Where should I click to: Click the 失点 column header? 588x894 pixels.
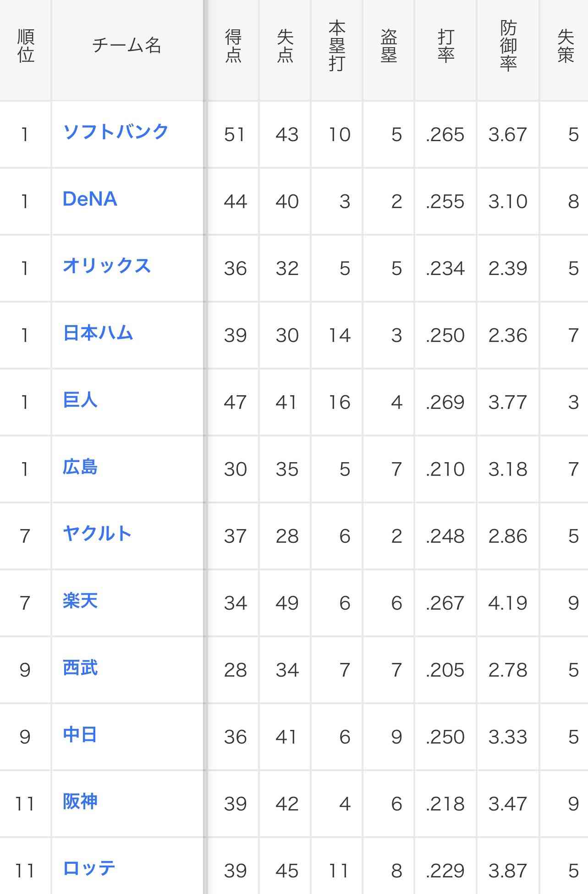pos(285,45)
